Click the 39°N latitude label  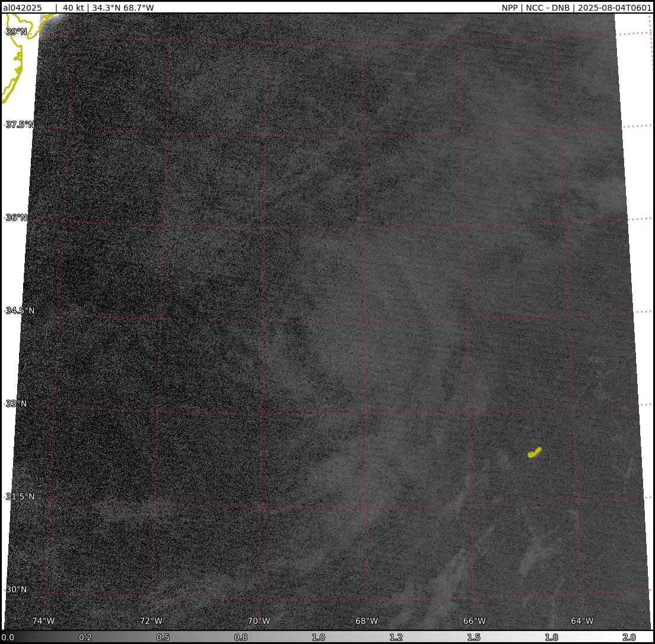pos(16,32)
